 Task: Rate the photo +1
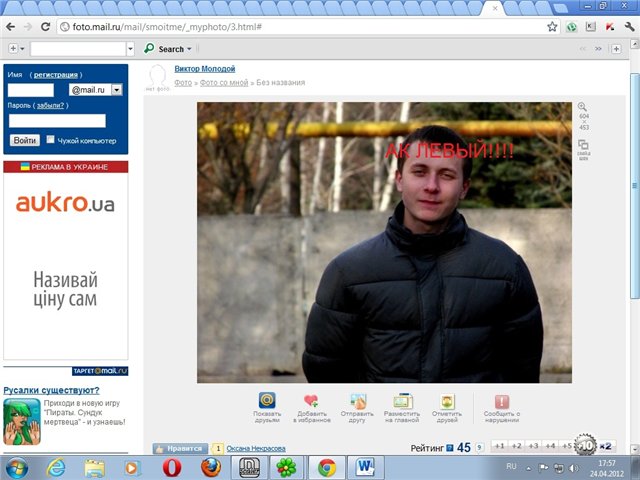[500, 446]
